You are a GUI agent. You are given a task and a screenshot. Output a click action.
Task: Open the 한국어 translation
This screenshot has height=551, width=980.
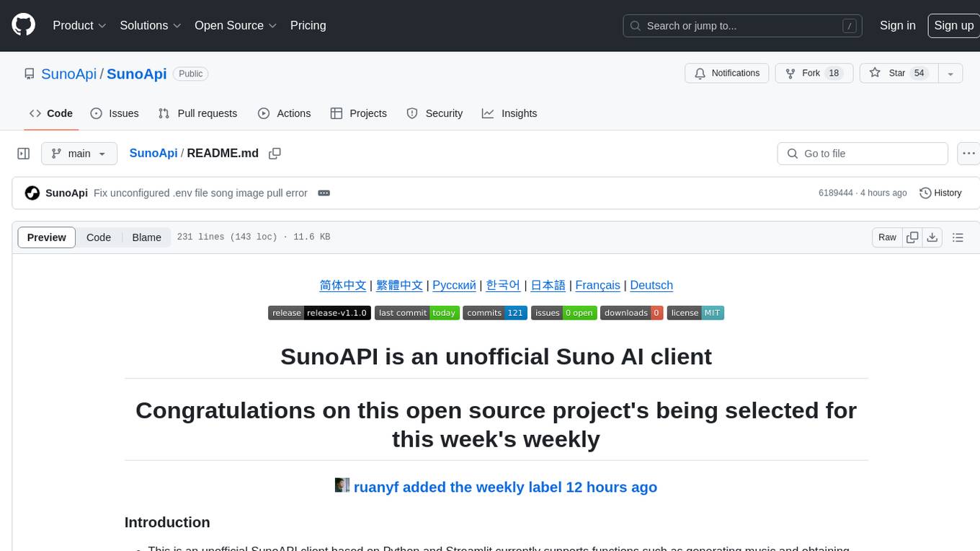503,285
